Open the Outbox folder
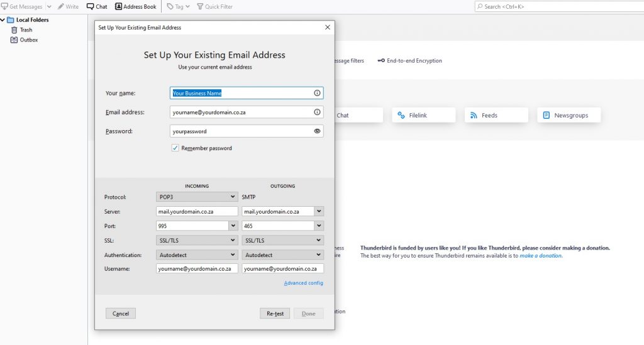 [25, 40]
